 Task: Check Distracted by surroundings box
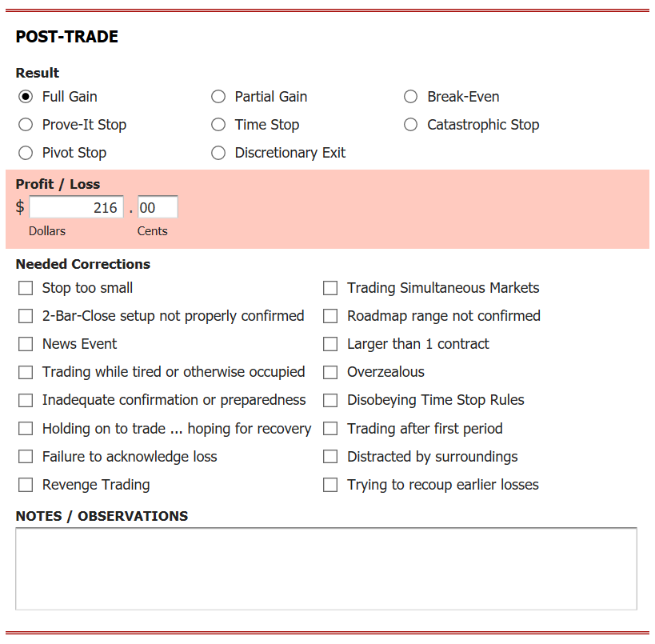point(330,456)
